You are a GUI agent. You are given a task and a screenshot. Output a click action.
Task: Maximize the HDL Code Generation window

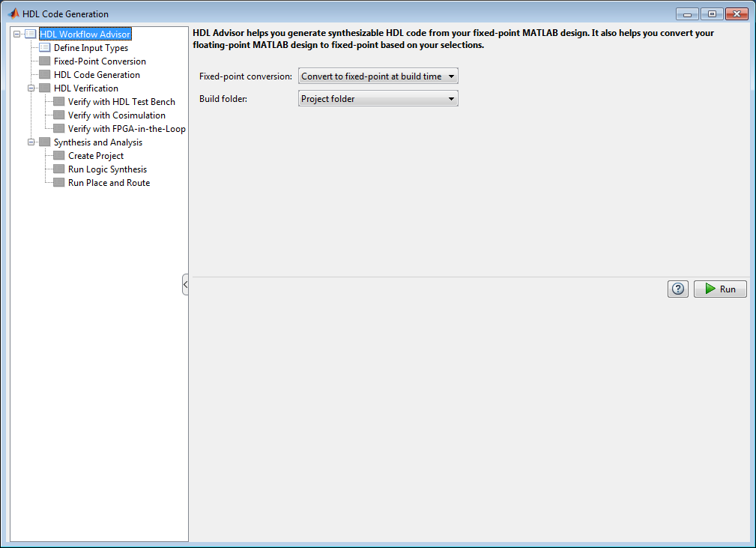pyautogui.click(x=712, y=14)
